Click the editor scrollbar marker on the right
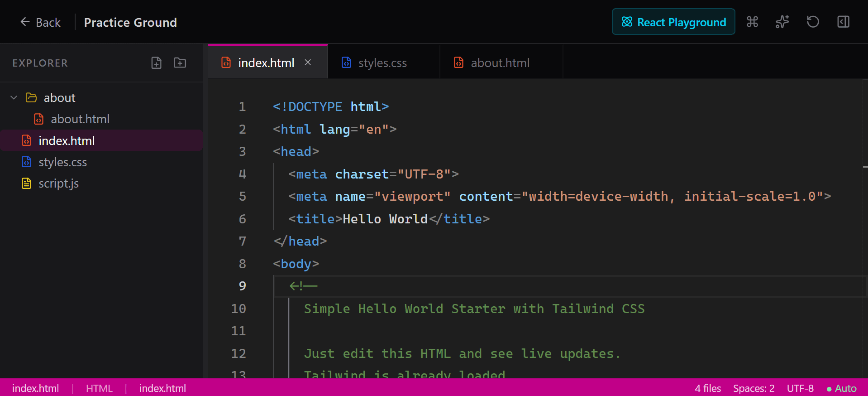 pyautogui.click(x=865, y=167)
